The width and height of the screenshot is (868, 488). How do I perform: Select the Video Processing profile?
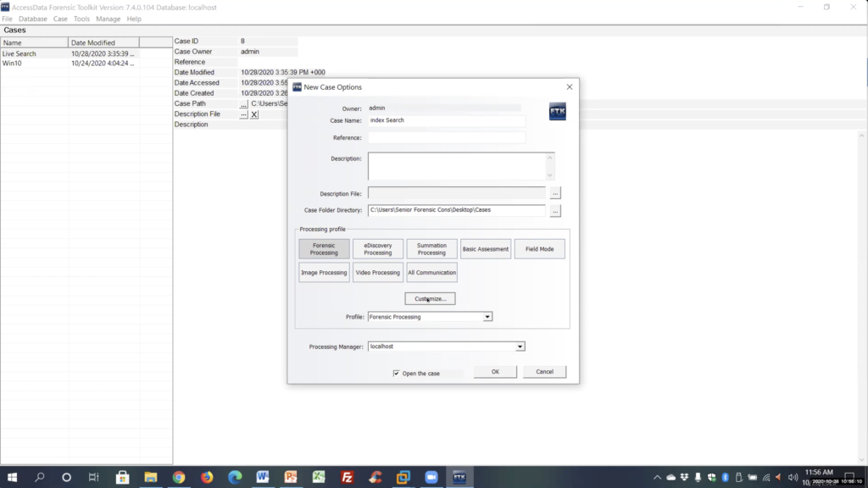click(377, 273)
